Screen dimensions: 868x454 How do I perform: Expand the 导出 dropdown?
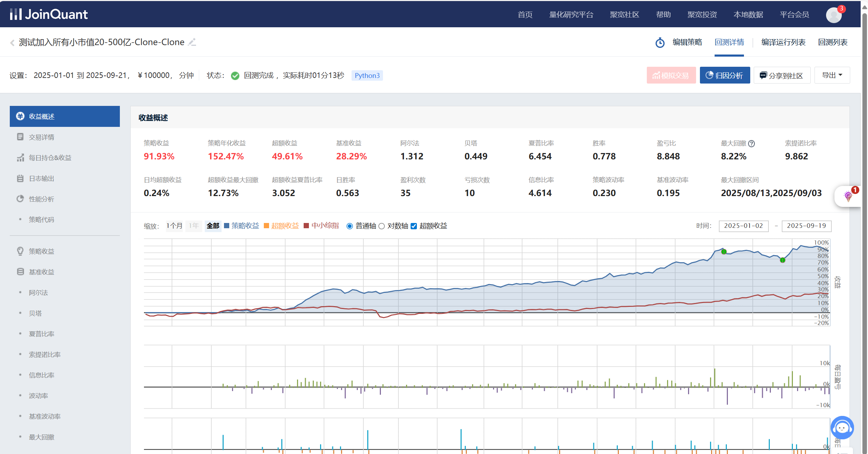pyautogui.click(x=832, y=75)
